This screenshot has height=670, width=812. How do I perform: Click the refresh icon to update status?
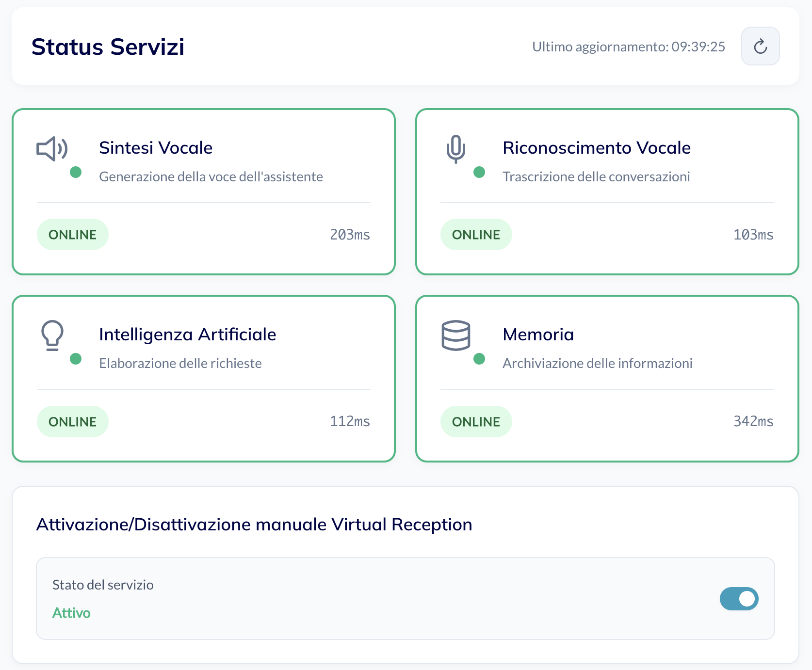[x=760, y=46]
